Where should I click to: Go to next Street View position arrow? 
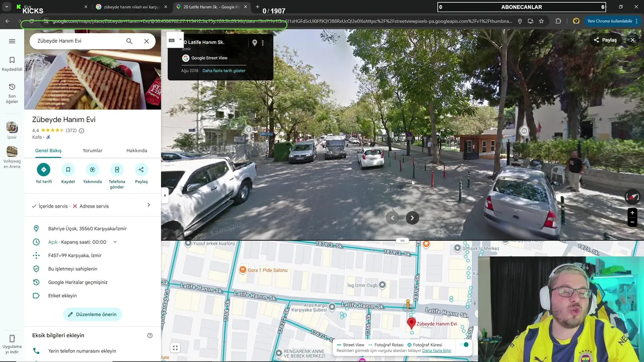(x=412, y=218)
